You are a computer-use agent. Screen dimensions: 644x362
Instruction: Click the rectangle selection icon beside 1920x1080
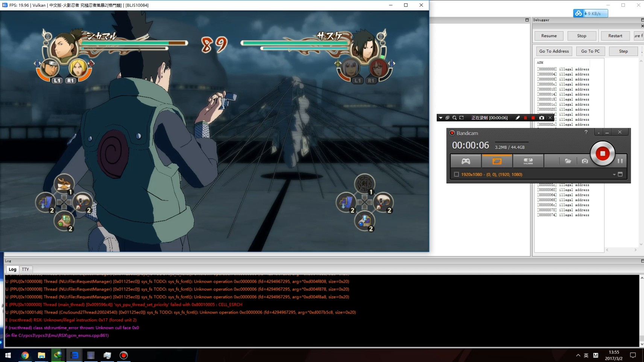456,174
